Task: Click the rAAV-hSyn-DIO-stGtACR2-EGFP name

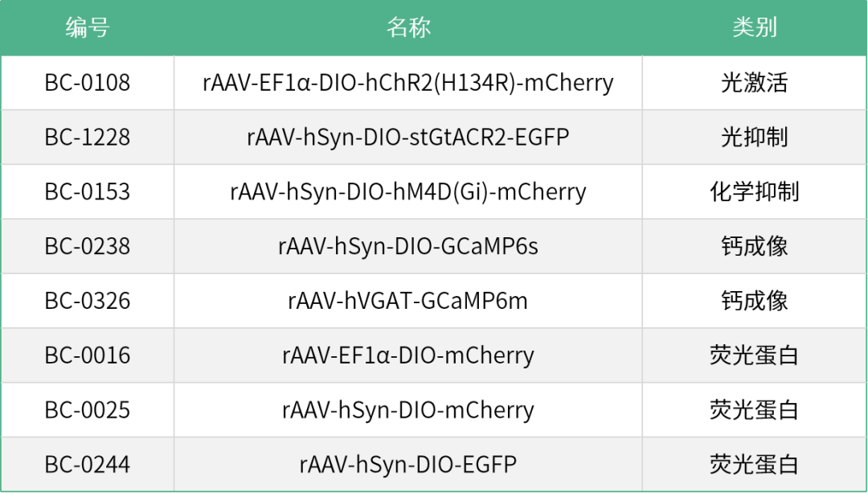Action: point(408,138)
